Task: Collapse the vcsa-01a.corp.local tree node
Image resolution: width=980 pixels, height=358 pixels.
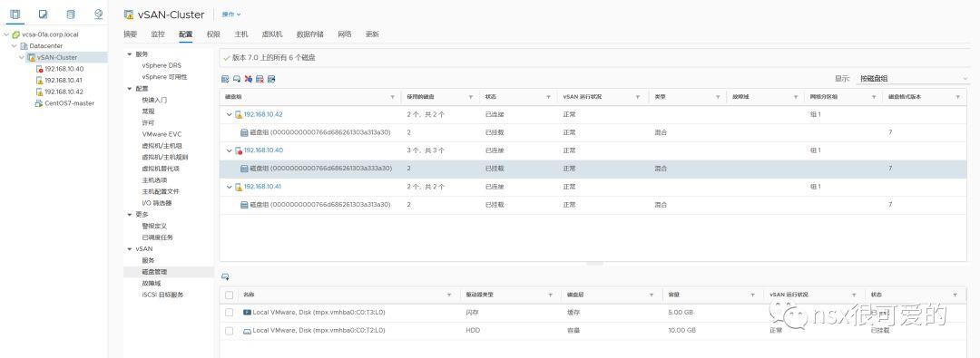Action: tap(7, 35)
